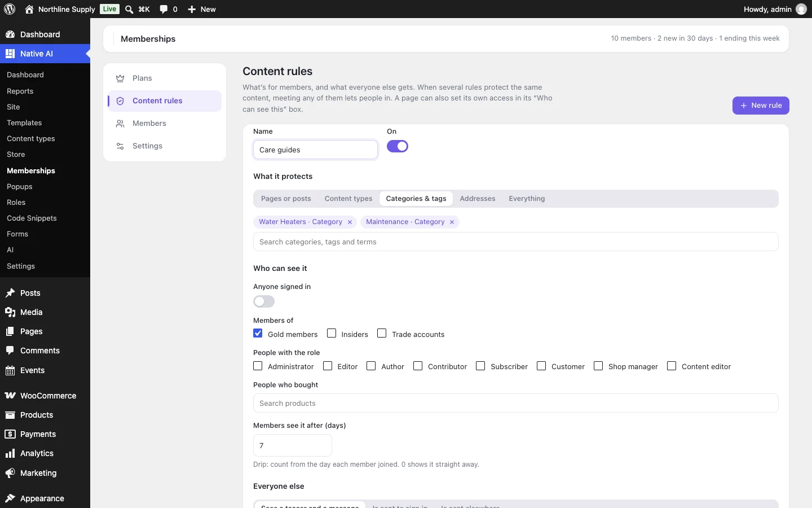The image size is (812, 508).
Task: Uncheck the Gold members checkbox
Action: (x=258, y=334)
